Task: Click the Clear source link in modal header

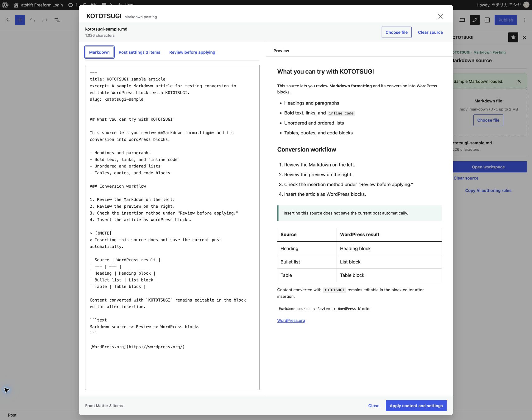Action: point(430,32)
